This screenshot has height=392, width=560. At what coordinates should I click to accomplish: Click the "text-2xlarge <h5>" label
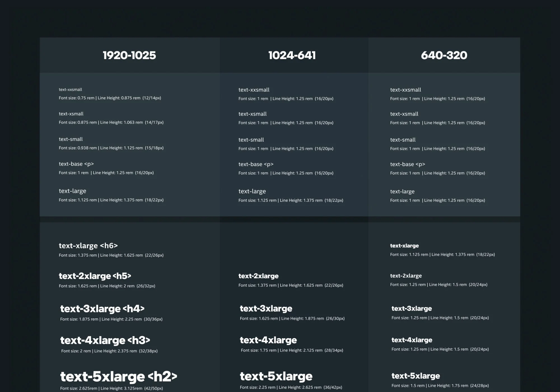click(x=95, y=276)
